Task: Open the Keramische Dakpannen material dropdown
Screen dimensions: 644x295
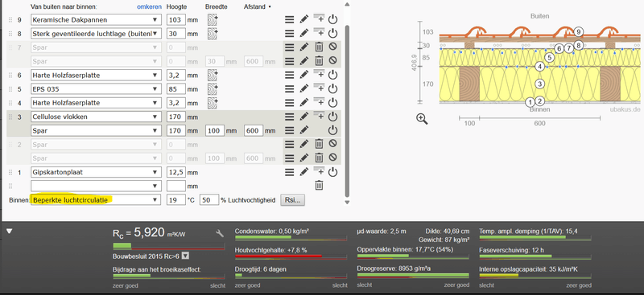Action: coord(95,20)
